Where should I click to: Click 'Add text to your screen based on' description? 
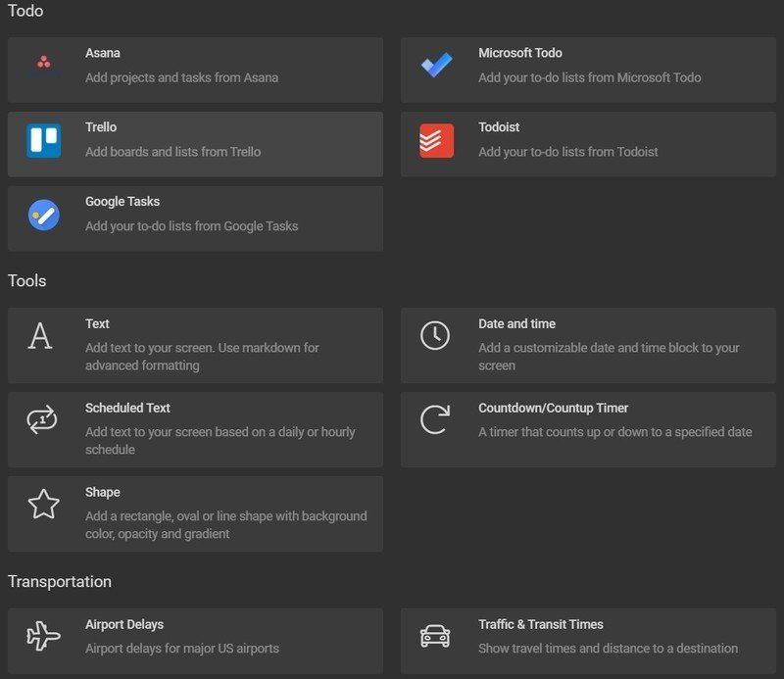tap(220, 441)
